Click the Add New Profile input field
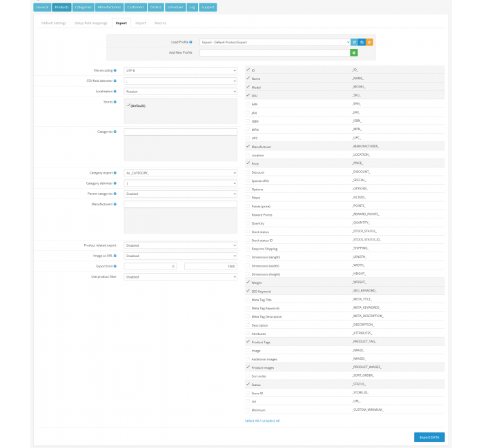The width and height of the screenshot is (483, 448). (x=275, y=52)
